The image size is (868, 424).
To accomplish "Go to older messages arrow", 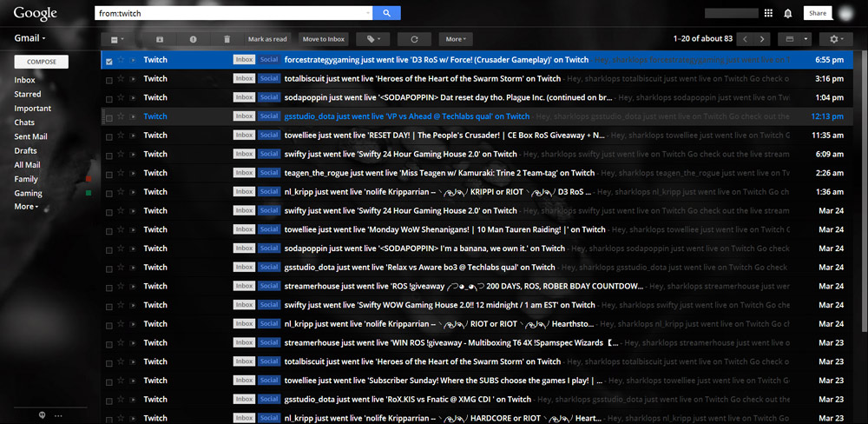I will tap(762, 39).
